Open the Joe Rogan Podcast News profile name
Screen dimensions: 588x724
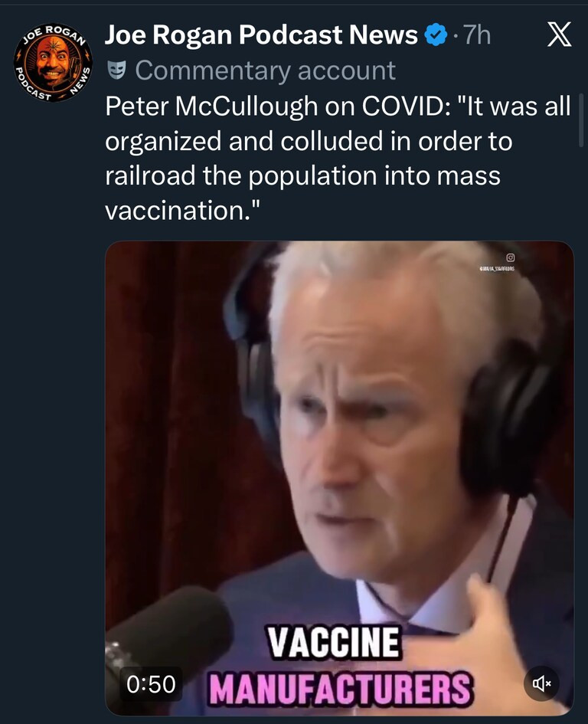click(261, 34)
